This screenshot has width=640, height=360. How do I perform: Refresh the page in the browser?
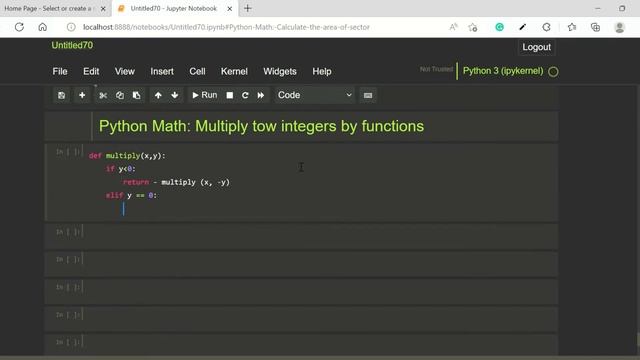(x=19, y=27)
